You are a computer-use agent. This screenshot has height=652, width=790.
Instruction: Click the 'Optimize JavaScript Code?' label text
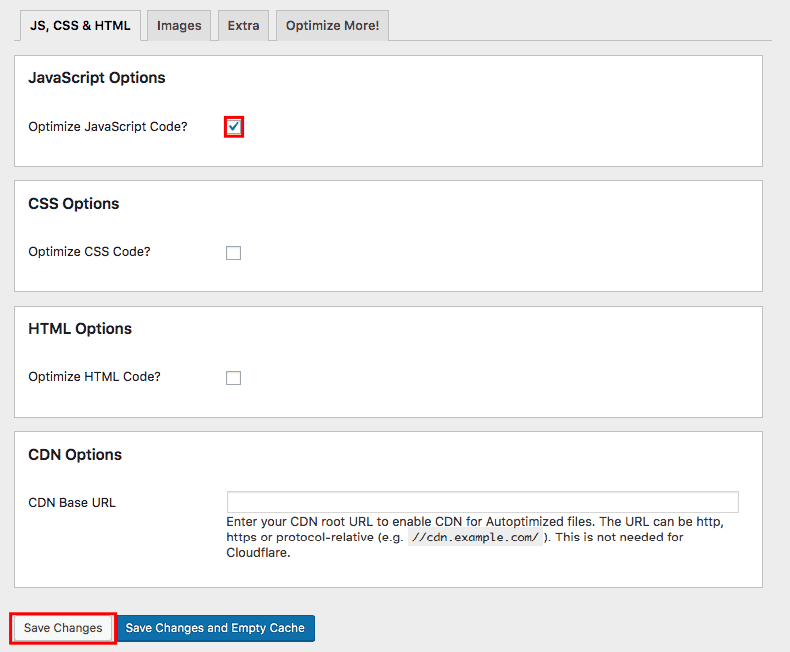pyautogui.click(x=108, y=127)
